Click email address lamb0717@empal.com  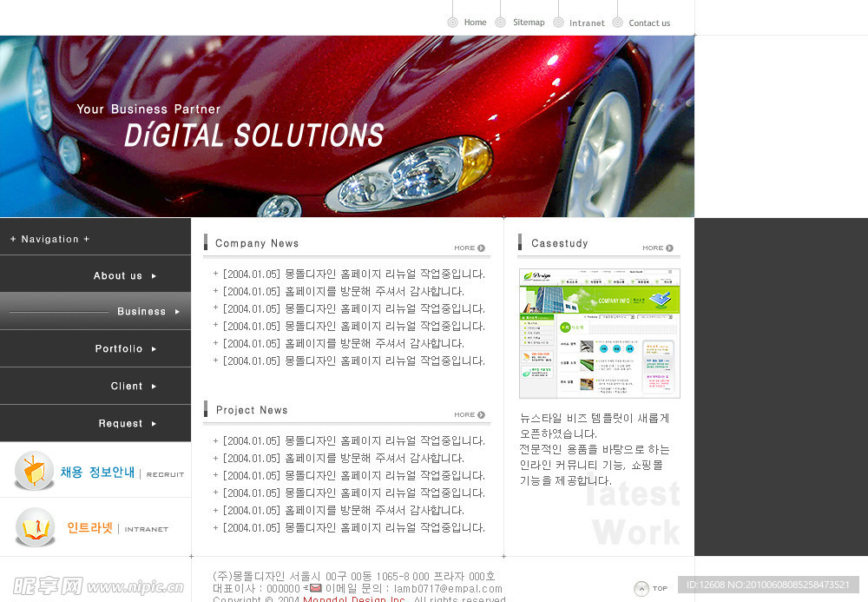[448, 589]
